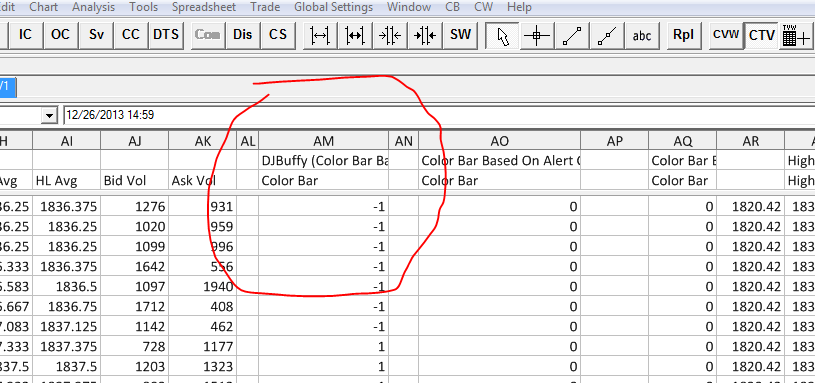Click Bid Vol cell 1276

click(135, 207)
